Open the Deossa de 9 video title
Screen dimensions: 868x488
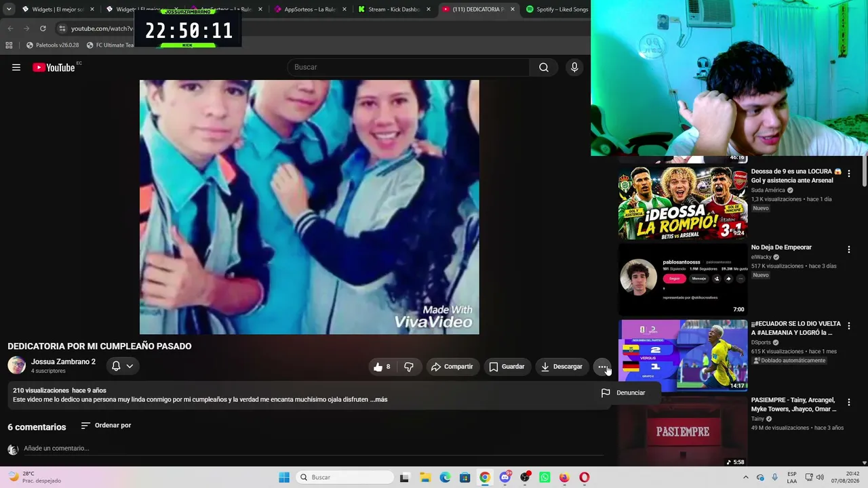pos(796,176)
